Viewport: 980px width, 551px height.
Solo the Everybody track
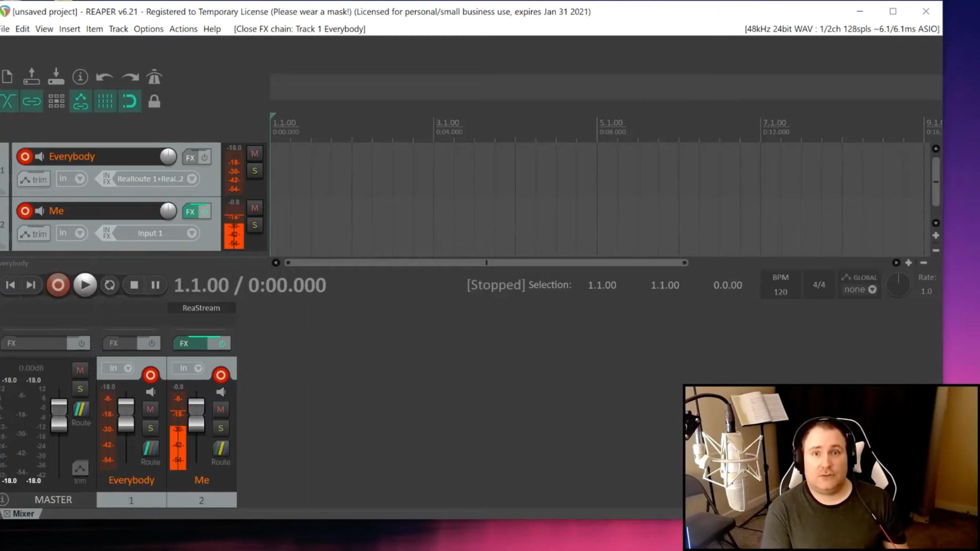click(255, 171)
